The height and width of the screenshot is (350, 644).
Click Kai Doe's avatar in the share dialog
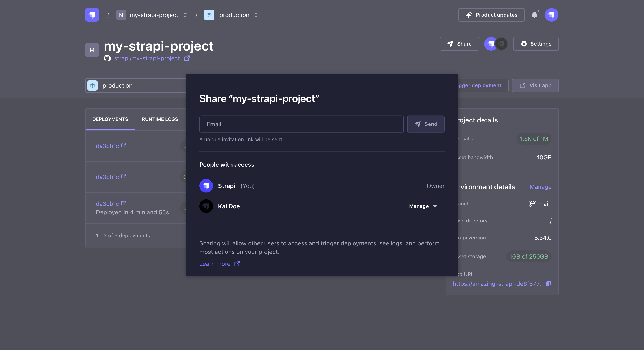pyautogui.click(x=206, y=206)
